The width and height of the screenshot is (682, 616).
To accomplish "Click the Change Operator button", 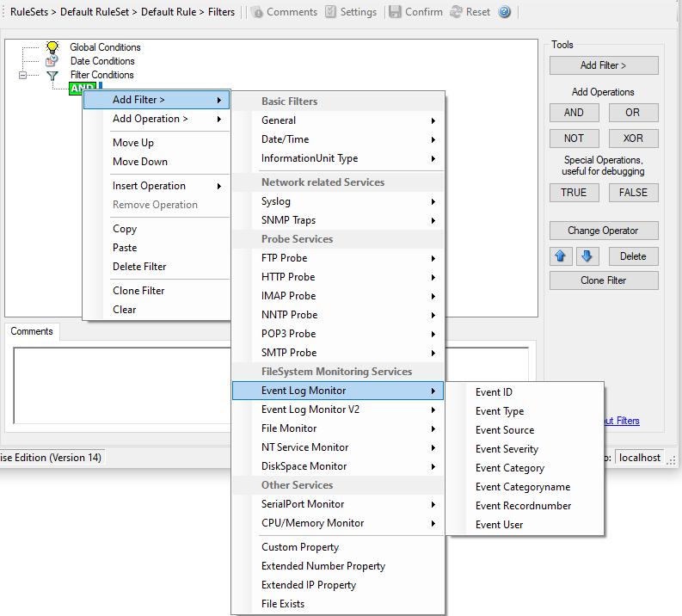I will (x=604, y=231).
